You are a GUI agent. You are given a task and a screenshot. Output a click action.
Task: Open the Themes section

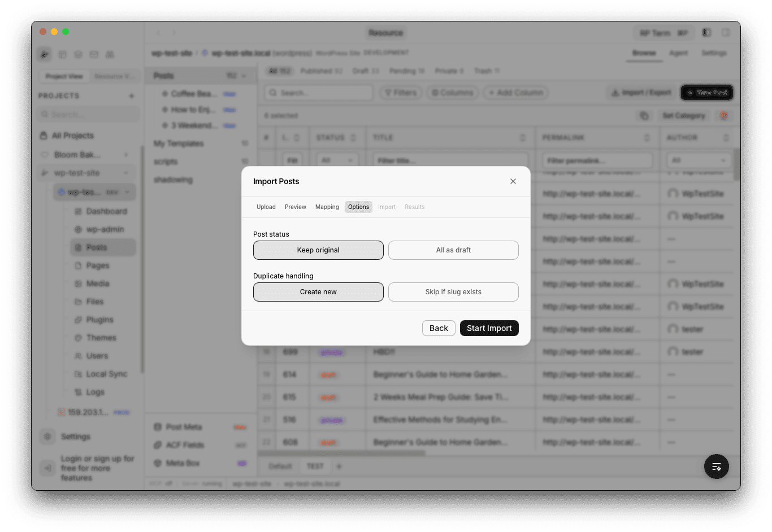point(101,337)
